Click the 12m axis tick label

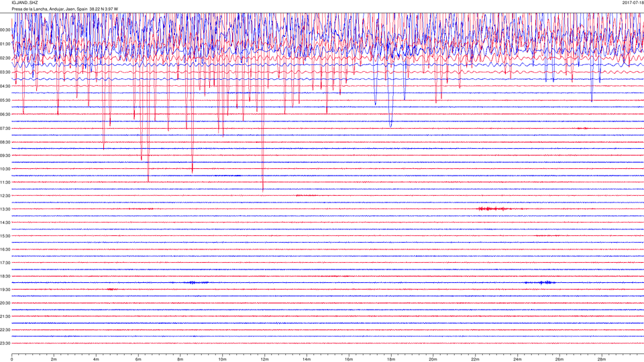264,359
